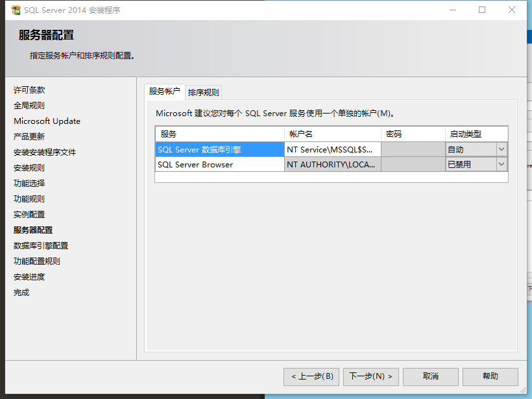This screenshot has height=399, width=532.
Task: Click the 启动类型 column header
Action: (477, 134)
